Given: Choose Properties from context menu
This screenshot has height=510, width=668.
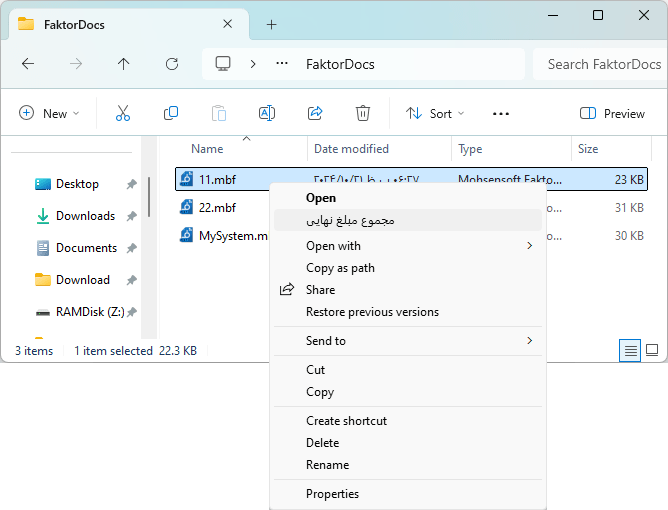Looking at the screenshot, I should (x=332, y=494).
